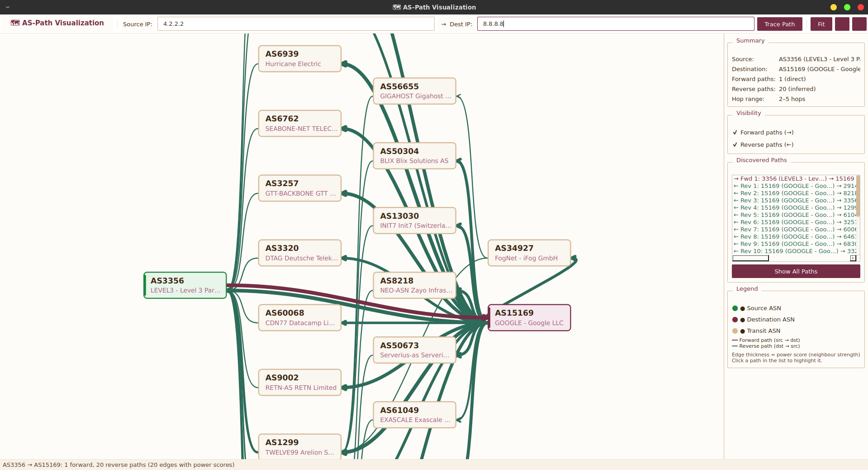
Task: Select the AS3320 DTAG Deutsche Telekom node
Action: [x=299, y=253]
